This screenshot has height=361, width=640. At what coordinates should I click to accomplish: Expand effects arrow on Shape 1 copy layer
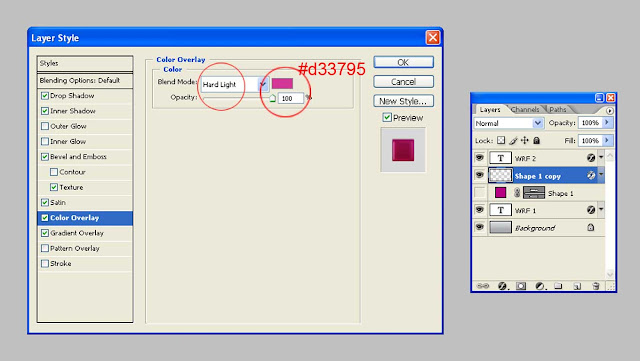pyautogui.click(x=601, y=175)
